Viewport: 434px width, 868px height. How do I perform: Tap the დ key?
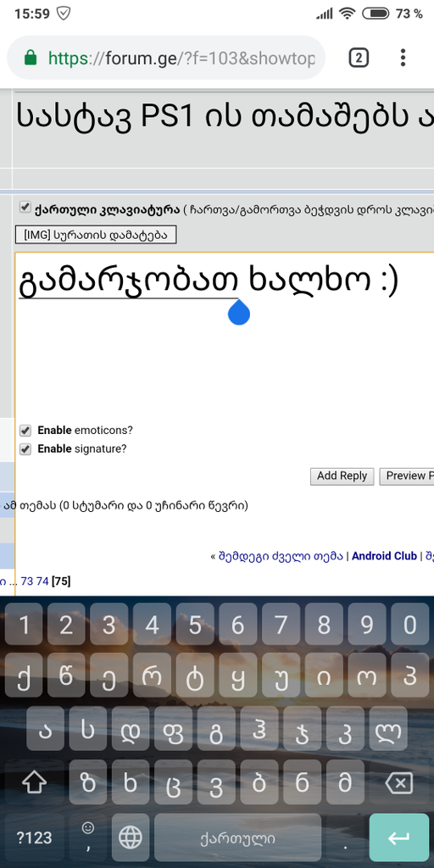point(131,728)
